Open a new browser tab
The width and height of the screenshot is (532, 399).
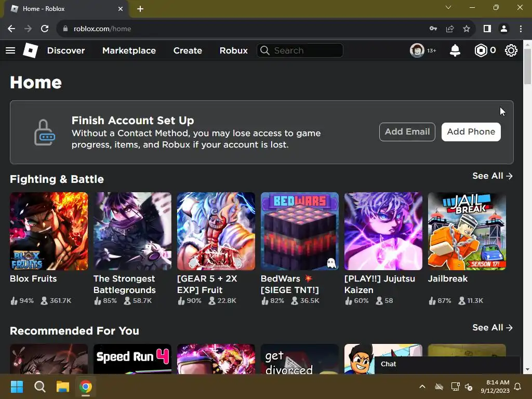[x=140, y=9]
